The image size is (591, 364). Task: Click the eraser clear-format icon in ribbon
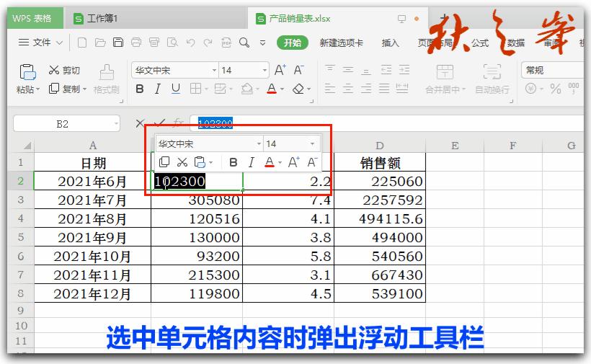(298, 89)
